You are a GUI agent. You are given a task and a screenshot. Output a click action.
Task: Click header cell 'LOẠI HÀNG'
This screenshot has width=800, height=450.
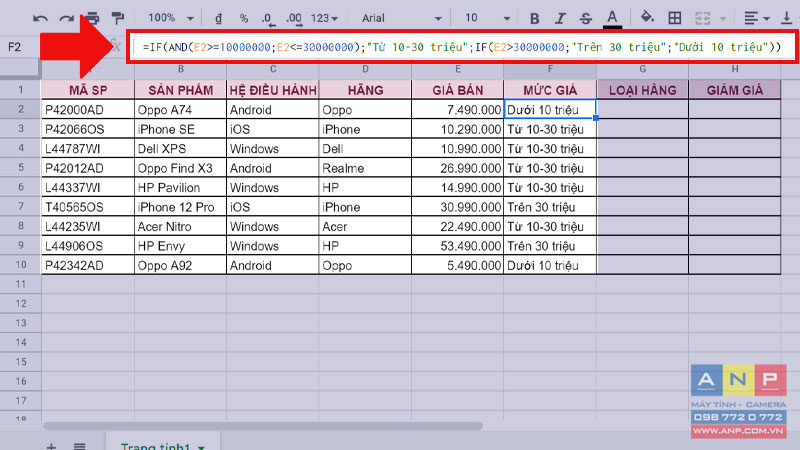(642, 90)
